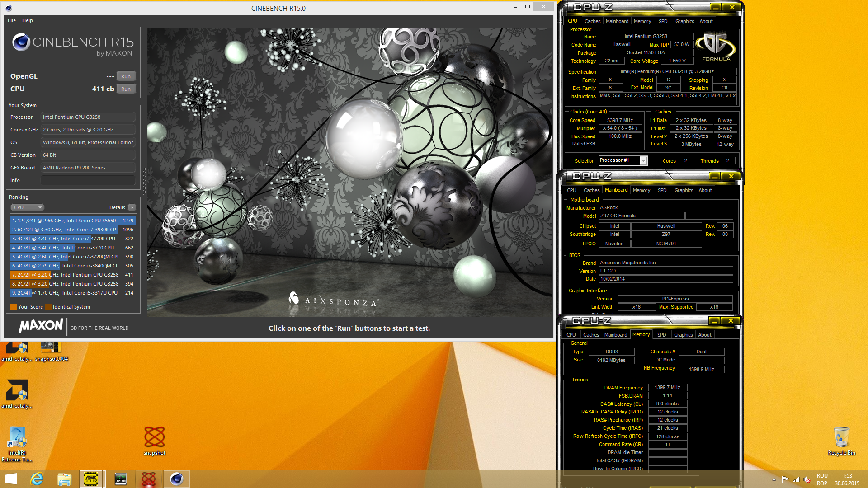Image resolution: width=868 pixels, height=488 pixels.
Task: Select CPU tab in middle CPU-Z window
Action: pos(571,190)
